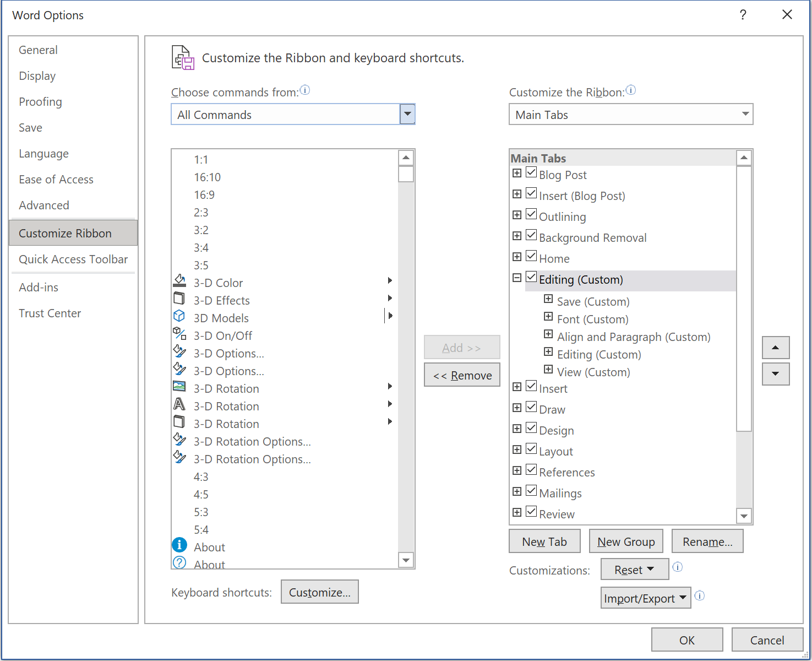
Task: Expand the Save (Custom) group
Action: pyautogui.click(x=548, y=299)
